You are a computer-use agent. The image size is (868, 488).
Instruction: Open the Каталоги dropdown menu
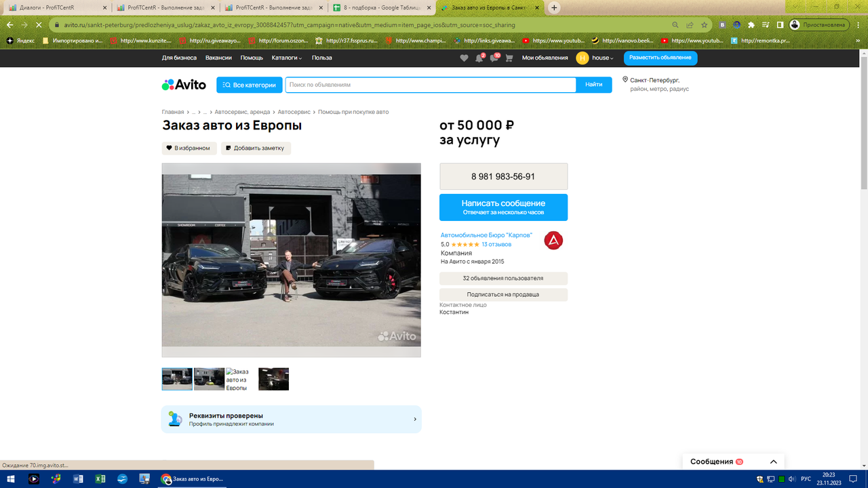[284, 58]
